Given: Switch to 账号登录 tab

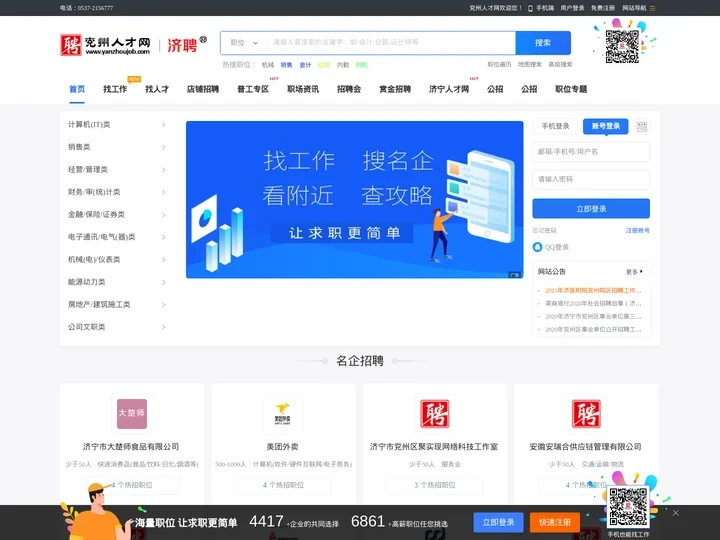Looking at the screenshot, I should pyautogui.click(x=606, y=126).
